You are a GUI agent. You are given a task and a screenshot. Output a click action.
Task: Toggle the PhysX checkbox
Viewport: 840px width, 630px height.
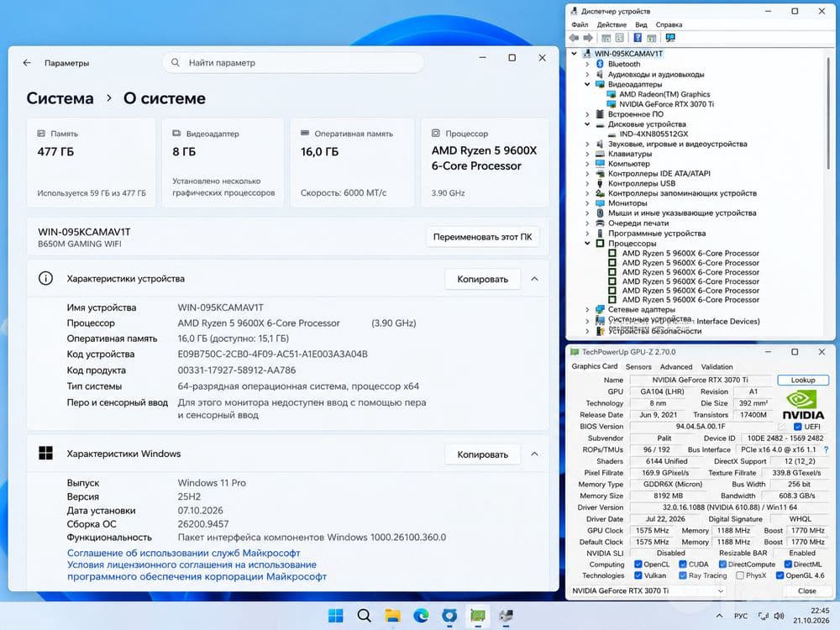point(740,575)
